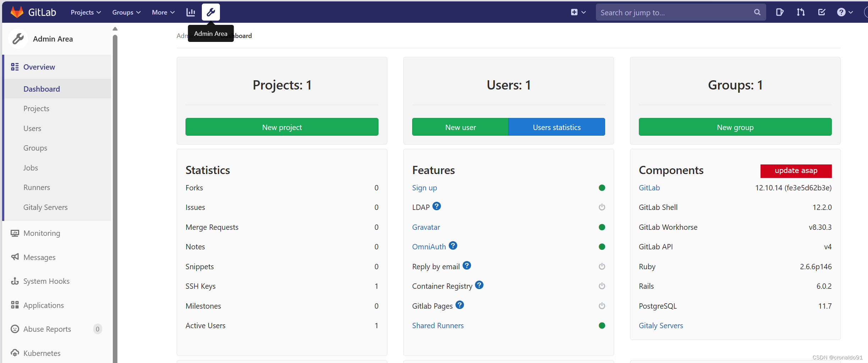Open the GitLab component link
Image resolution: width=868 pixels, height=363 pixels.
(x=649, y=188)
